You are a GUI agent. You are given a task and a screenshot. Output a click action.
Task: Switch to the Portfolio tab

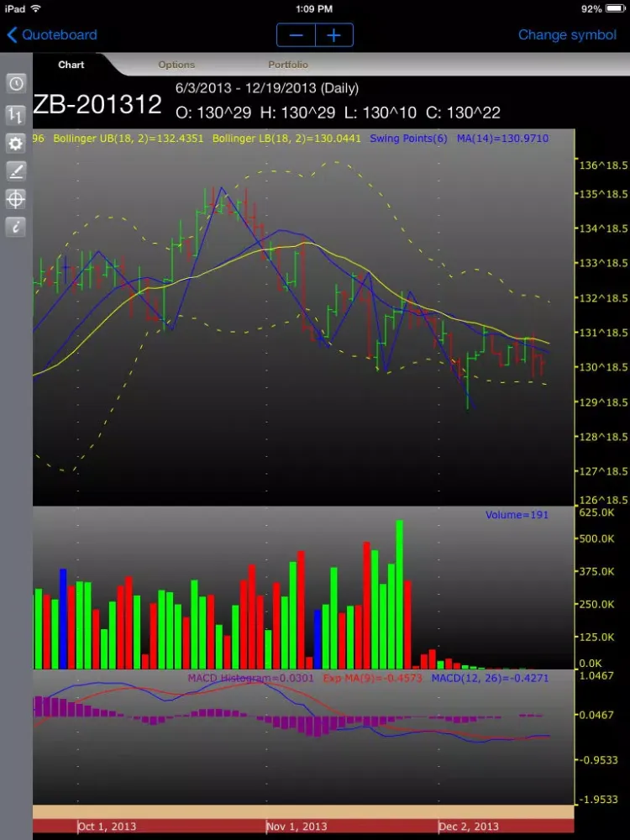coord(288,65)
